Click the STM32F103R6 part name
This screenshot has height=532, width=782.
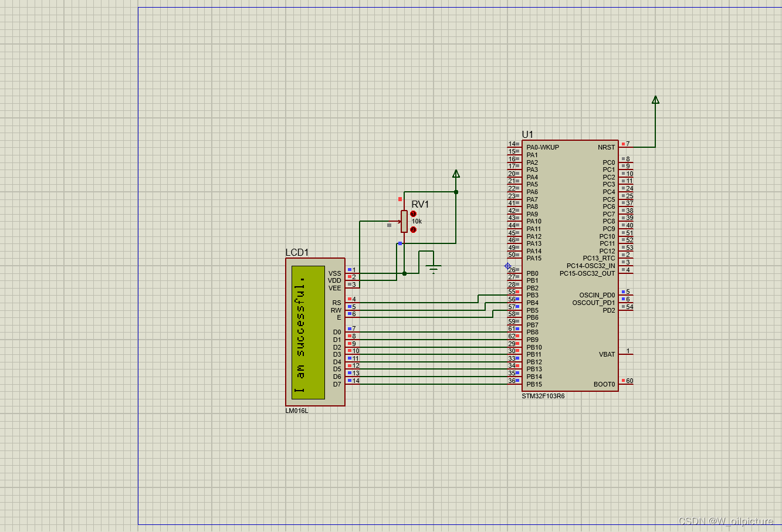pyautogui.click(x=543, y=396)
